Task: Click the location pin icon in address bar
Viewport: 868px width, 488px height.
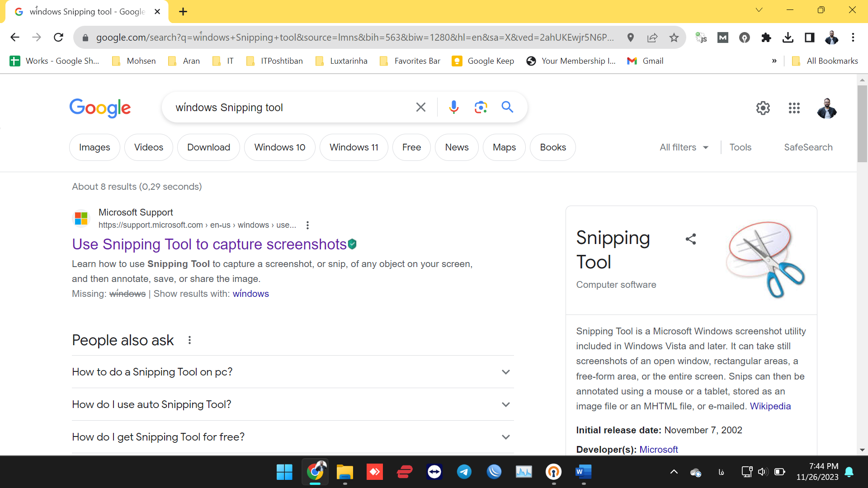Action: (x=631, y=38)
